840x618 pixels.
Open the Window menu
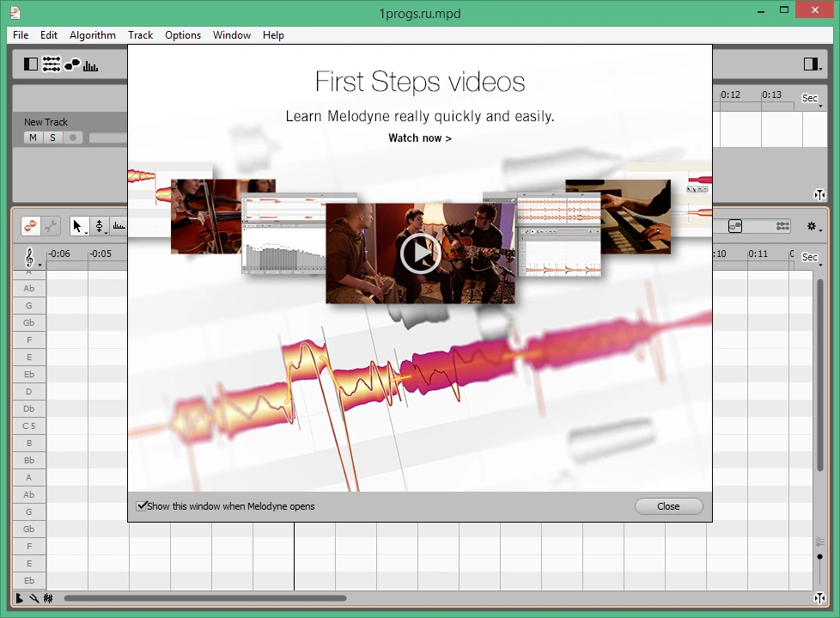[231, 35]
